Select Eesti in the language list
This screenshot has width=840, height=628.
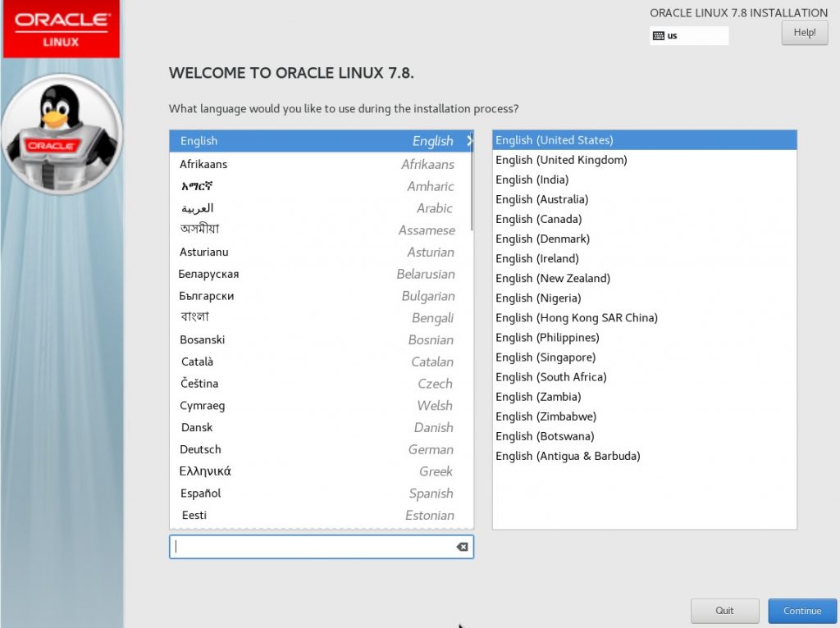coord(322,515)
